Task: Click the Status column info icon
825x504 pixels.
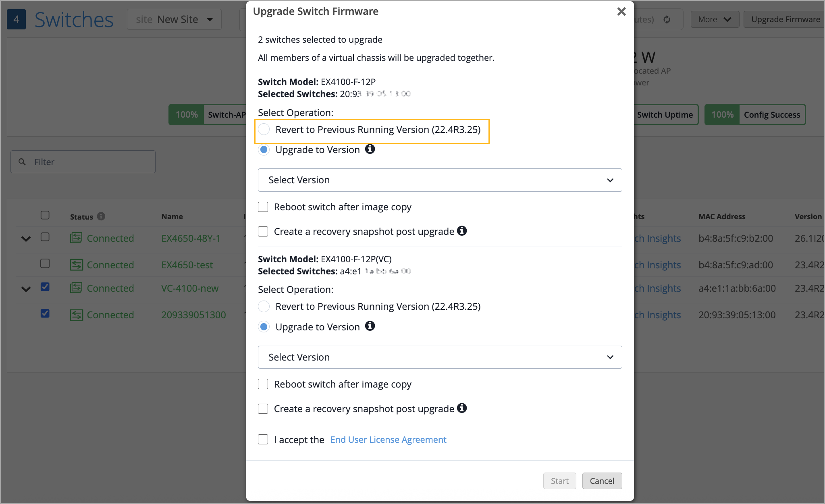Action: pos(101,216)
